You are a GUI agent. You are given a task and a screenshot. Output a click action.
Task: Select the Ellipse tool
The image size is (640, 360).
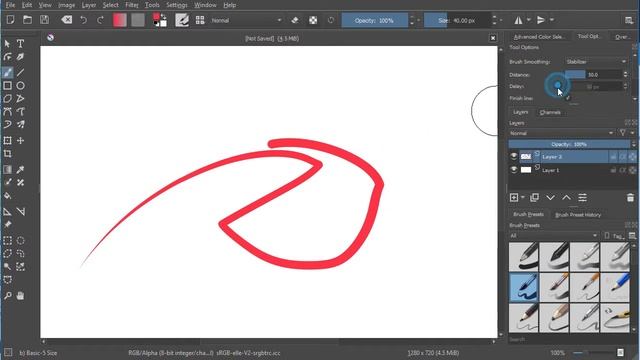click(x=20, y=86)
